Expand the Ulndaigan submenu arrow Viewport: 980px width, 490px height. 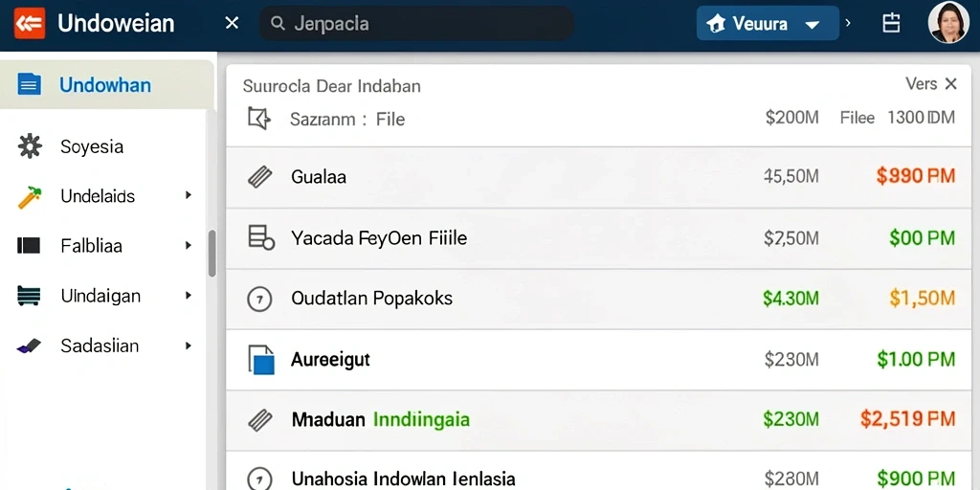189,295
